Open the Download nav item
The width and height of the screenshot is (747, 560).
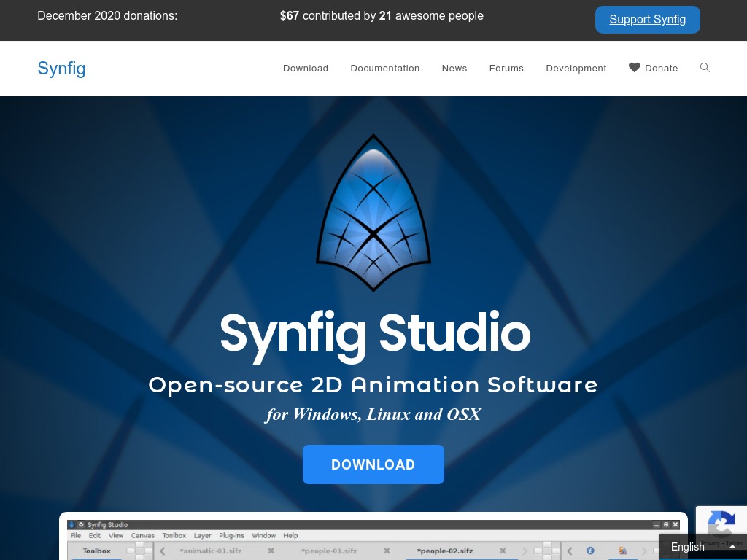point(306,68)
